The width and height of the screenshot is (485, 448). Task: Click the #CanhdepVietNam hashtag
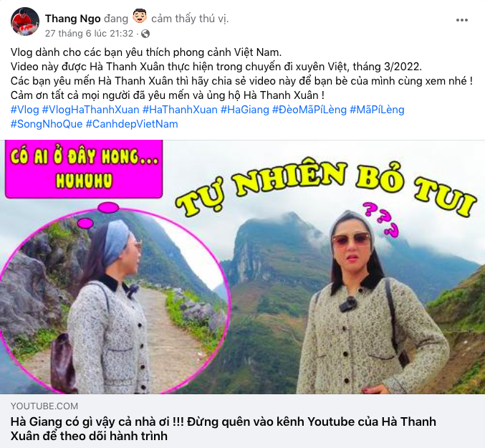pos(132,124)
